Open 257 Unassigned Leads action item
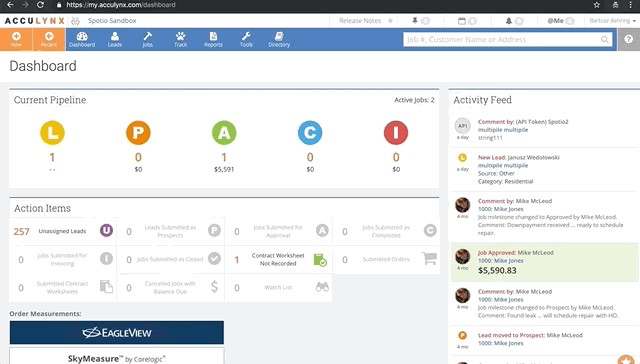 tap(62, 231)
